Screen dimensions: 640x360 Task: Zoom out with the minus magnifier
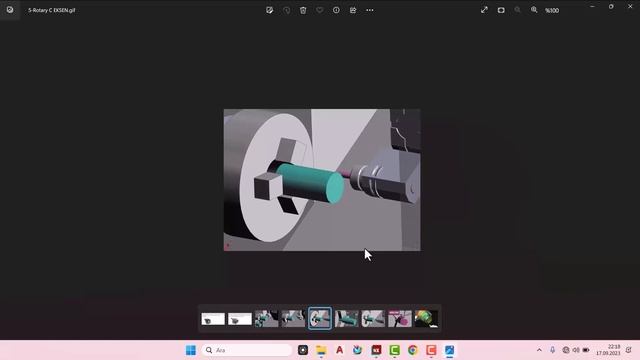(x=518, y=10)
